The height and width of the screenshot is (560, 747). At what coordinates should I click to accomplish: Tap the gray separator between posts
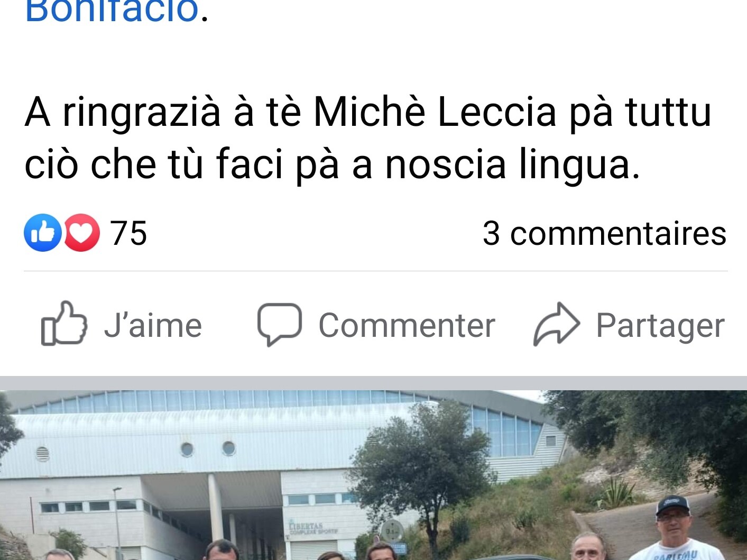pyautogui.click(x=373, y=383)
